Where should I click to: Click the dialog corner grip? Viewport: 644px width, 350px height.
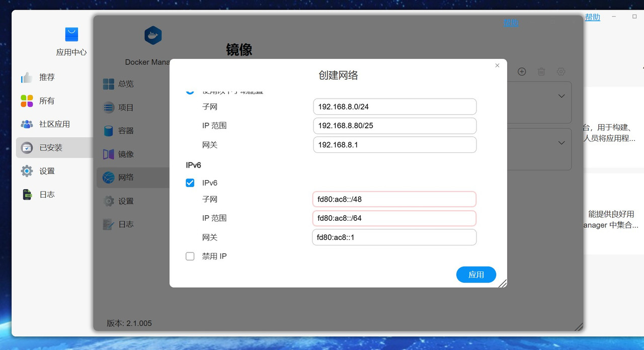tap(503, 284)
